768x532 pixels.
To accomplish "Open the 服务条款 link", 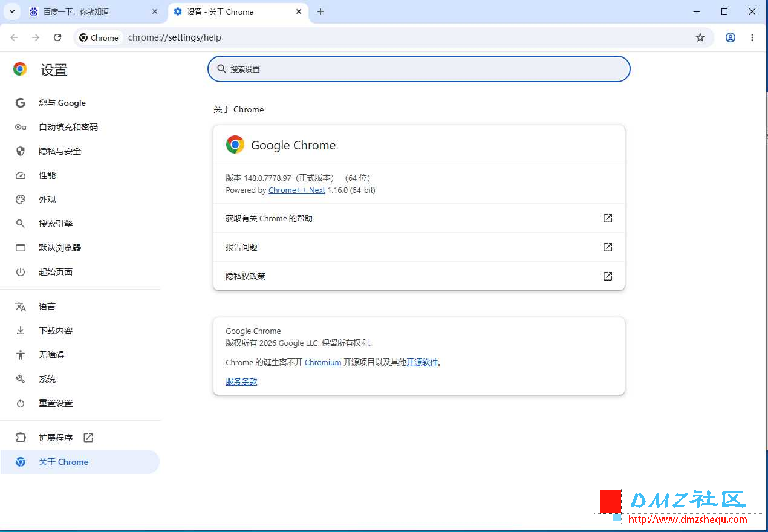I will pyautogui.click(x=241, y=381).
